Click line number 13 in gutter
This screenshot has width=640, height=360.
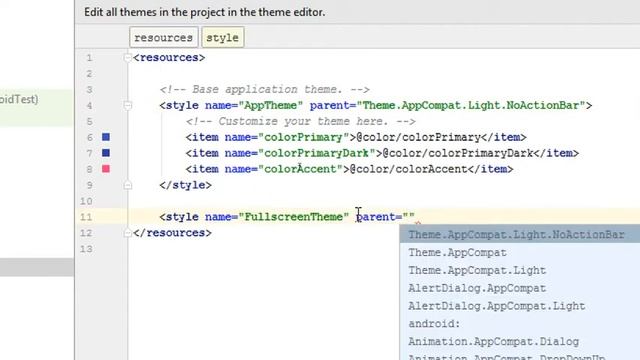[x=86, y=249]
